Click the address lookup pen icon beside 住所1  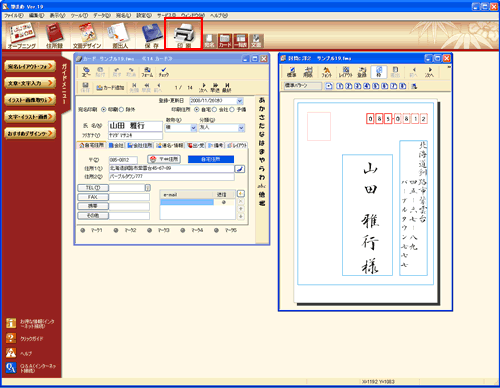240,169
